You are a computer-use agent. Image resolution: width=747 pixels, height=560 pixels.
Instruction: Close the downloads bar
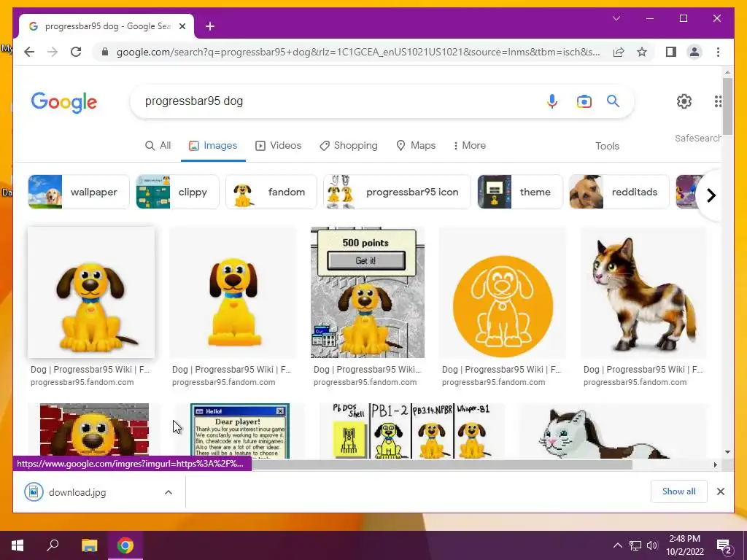point(720,491)
